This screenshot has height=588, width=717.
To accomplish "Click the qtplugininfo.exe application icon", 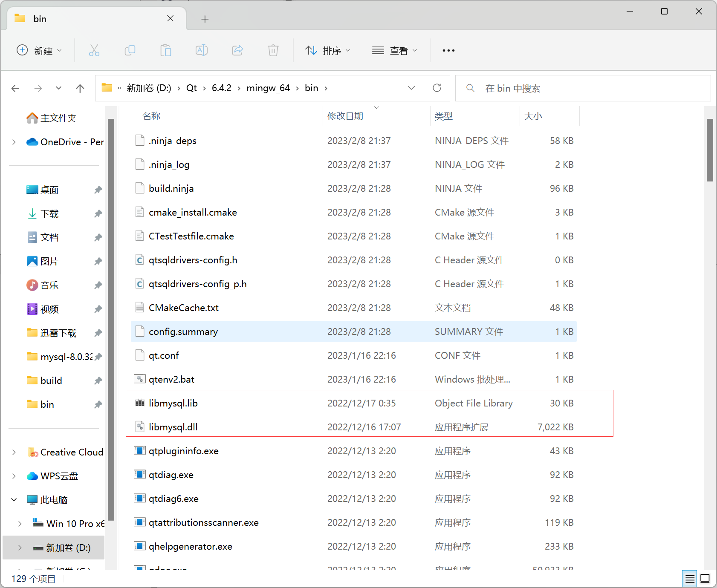I will (139, 450).
